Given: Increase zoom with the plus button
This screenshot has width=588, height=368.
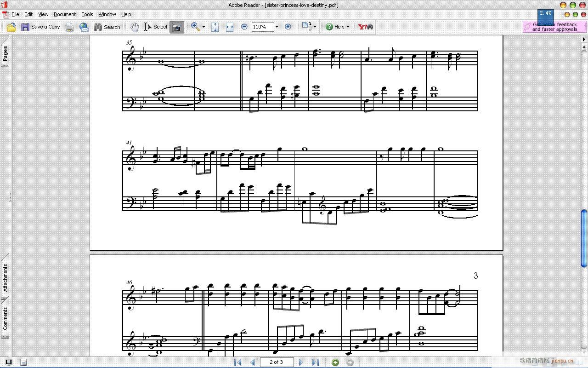Looking at the screenshot, I should [288, 27].
